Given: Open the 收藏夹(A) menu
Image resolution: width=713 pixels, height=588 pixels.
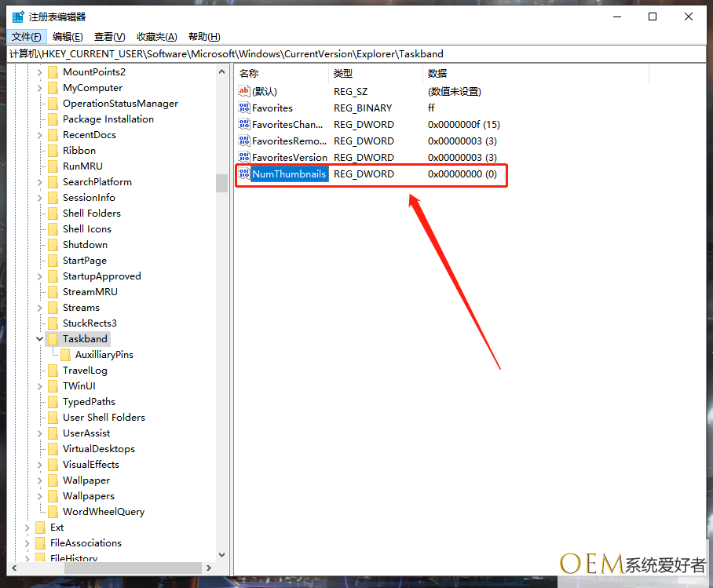Looking at the screenshot, I should (x=156, y=37).
